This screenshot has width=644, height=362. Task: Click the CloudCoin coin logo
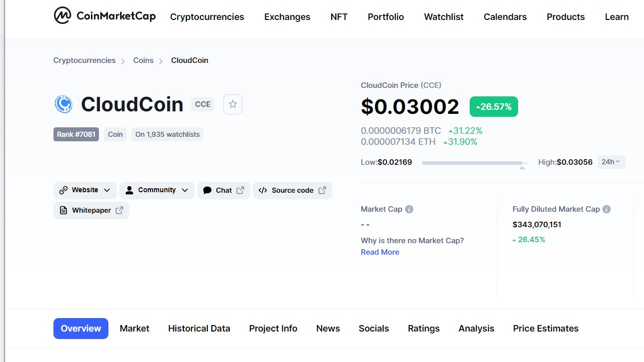pos(64,104)
